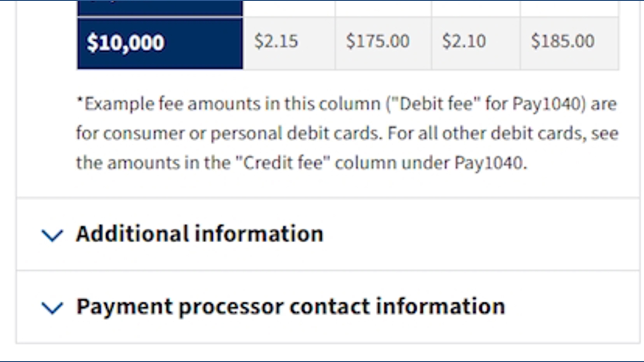
Task: Click the asterisk starting the footnote
Action: [80, 101]
